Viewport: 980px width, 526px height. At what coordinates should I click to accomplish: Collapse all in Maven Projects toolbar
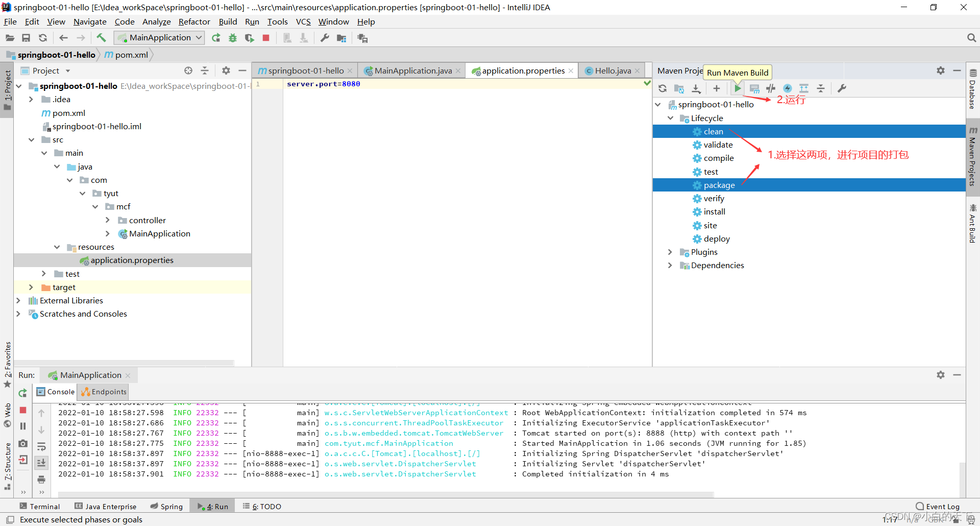pos(821,88)
